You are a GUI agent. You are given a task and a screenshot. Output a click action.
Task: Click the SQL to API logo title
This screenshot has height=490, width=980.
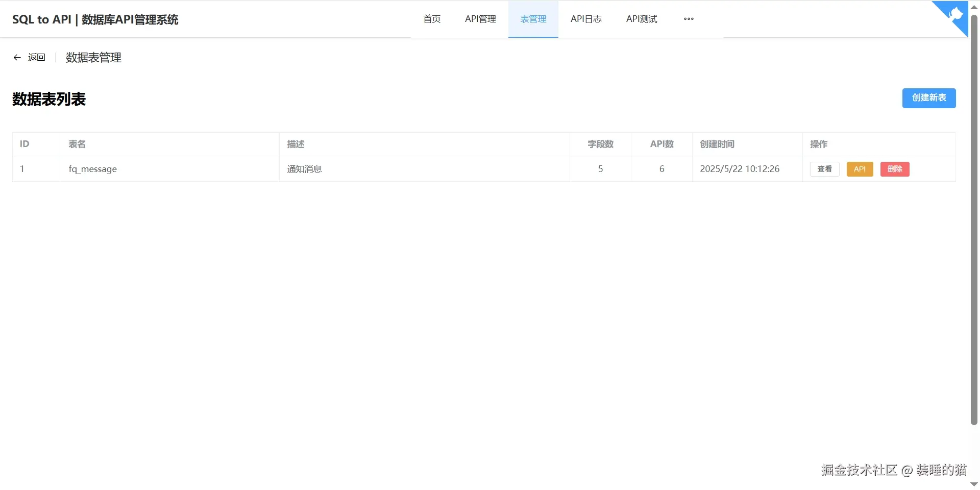(95, 20)
